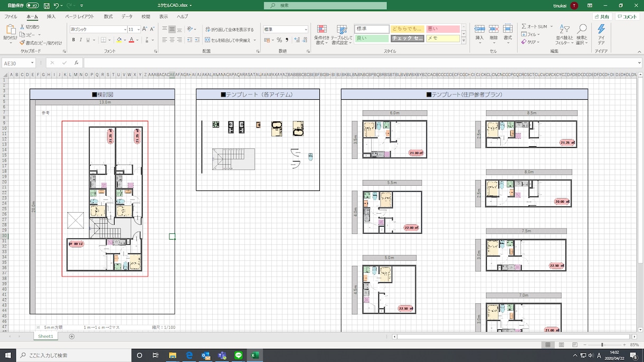
Task: Open Conditional Formatting (条件付き書式)
Action: (321, 34)
